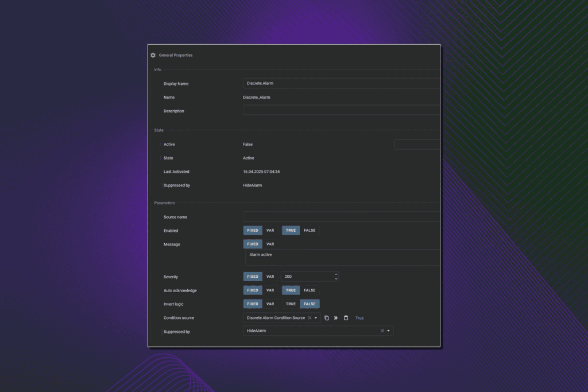Copy the Condition source value
This screenshot has width=588, height=392.
[327, 318]
